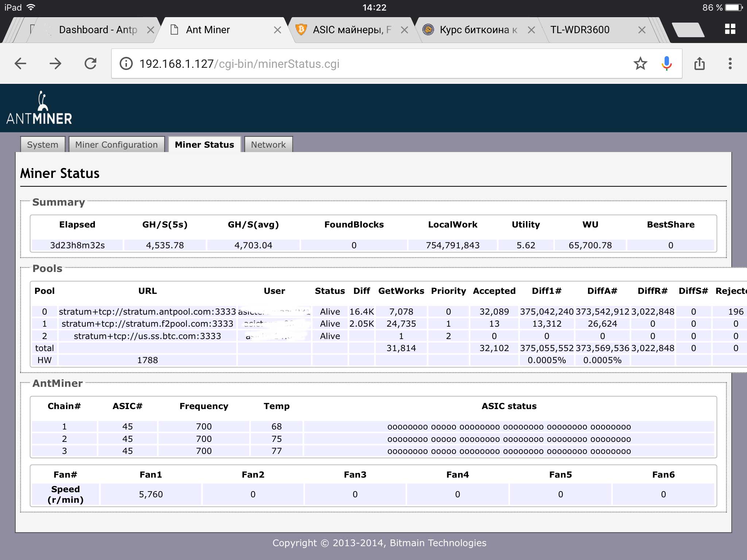Close the Курс биткоина browser tab
Viewport: 747px width, 560px height.
click(x=531, y=30)
